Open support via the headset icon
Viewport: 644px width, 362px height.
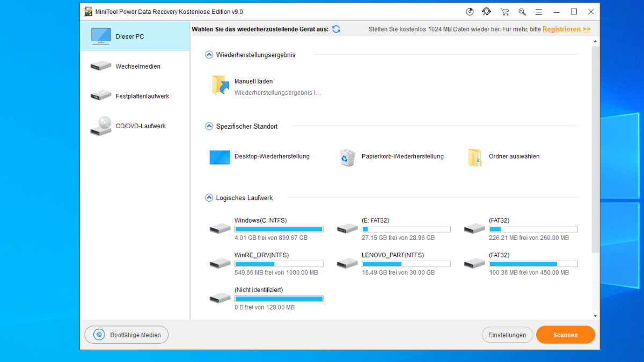pos(487,12)
